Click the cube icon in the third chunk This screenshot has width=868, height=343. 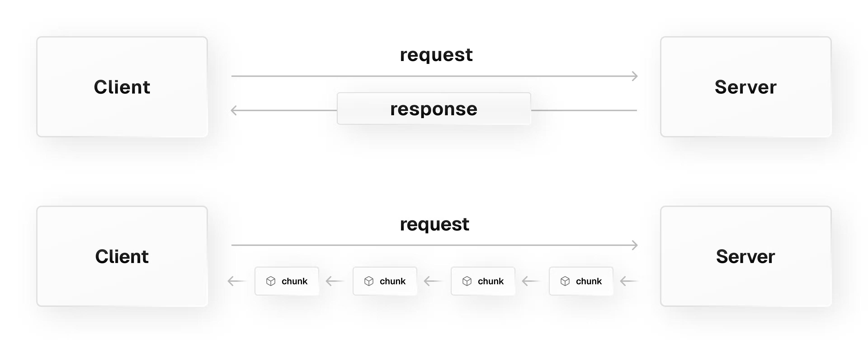click(x=467, y=281)
